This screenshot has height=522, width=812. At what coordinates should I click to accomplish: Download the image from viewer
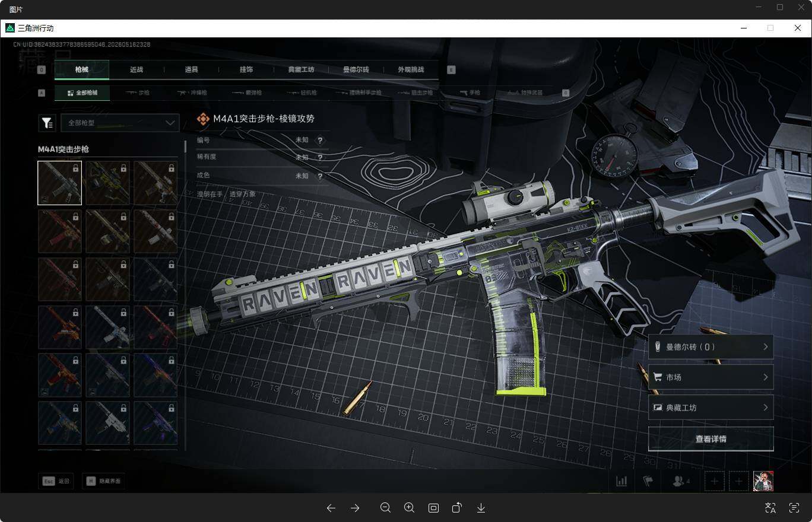(x=481, y=508)
